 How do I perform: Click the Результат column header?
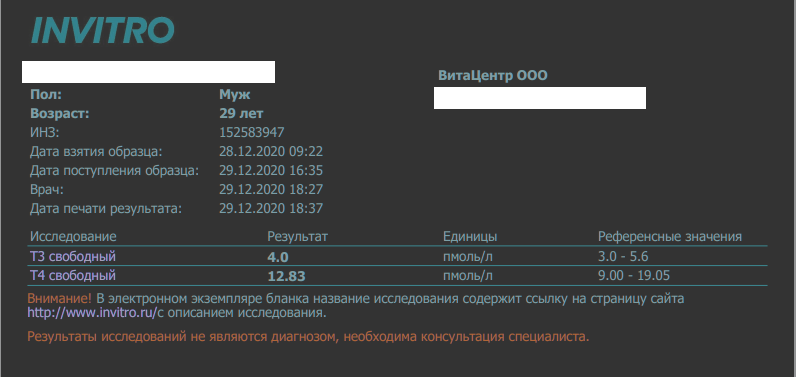tap(297, 236)
